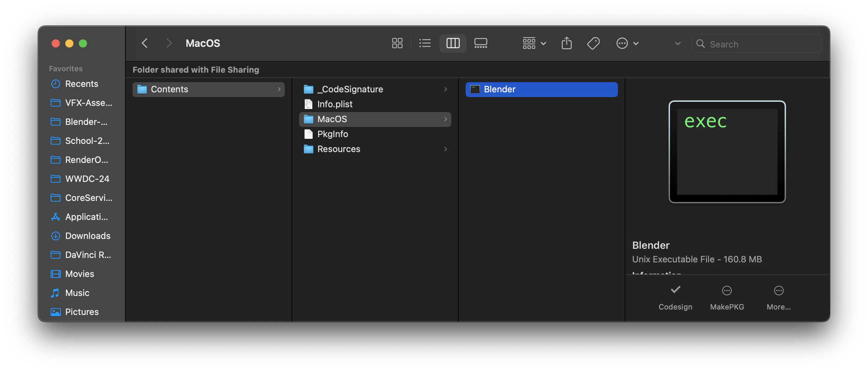Click in the Search field

[757, 44]
